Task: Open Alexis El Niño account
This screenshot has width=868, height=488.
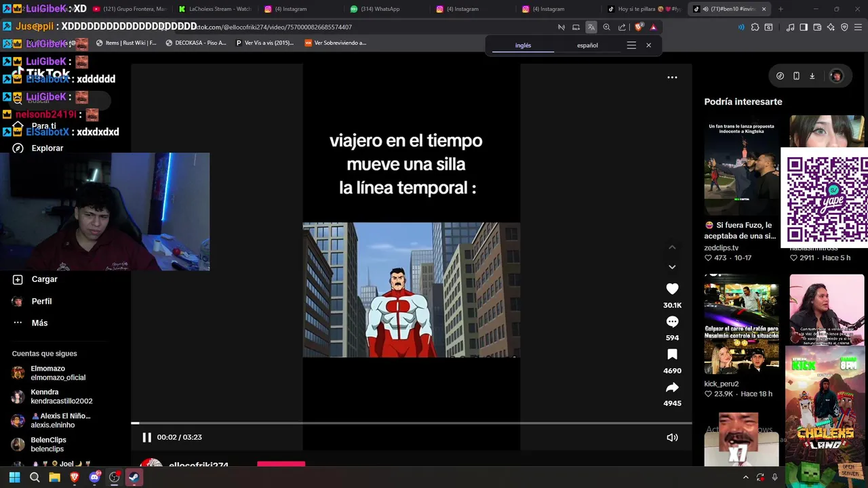Action: (x=60, y=420)
